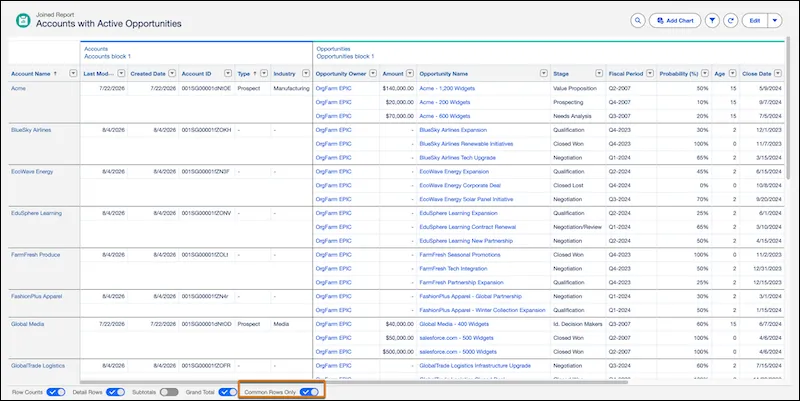Open Acme - 600 Widgets opportunity

click(x=445, y=116)
